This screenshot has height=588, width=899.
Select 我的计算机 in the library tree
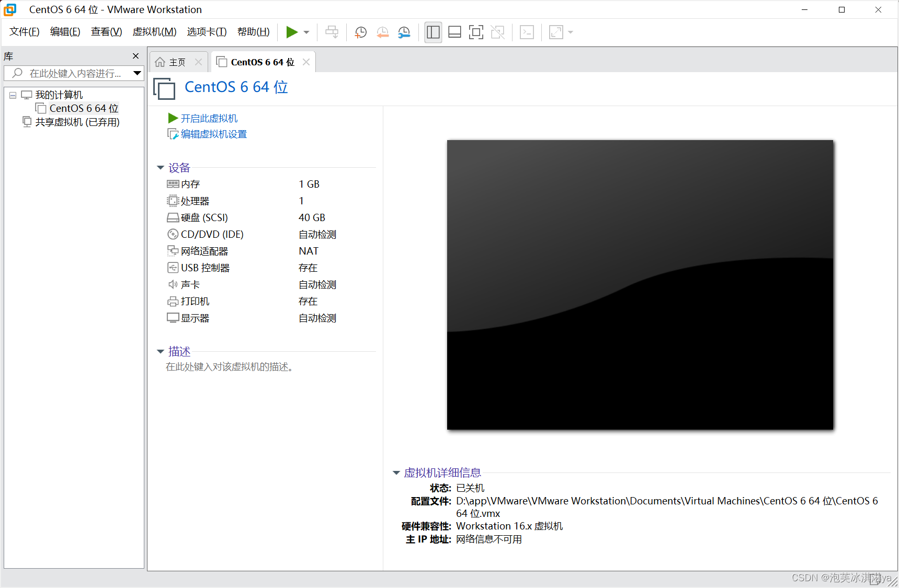tap(59, 95)
